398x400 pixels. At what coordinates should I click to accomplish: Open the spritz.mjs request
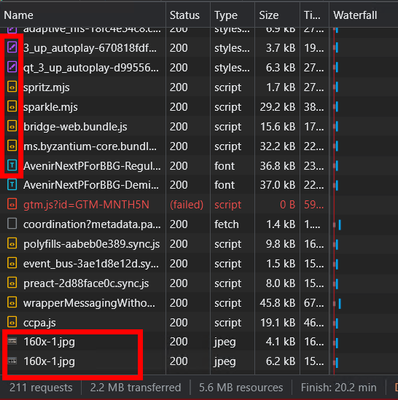[46, 87]
